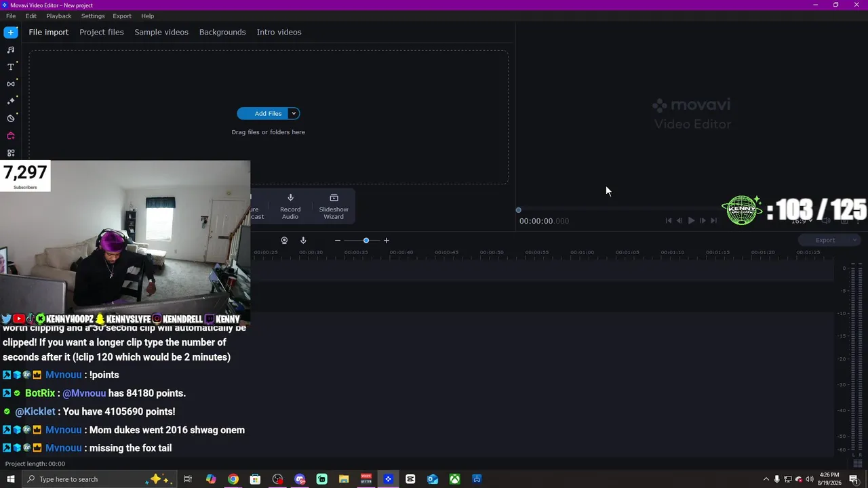
Task: Open the Effects sparkle panel
Action: pos(11,101)
